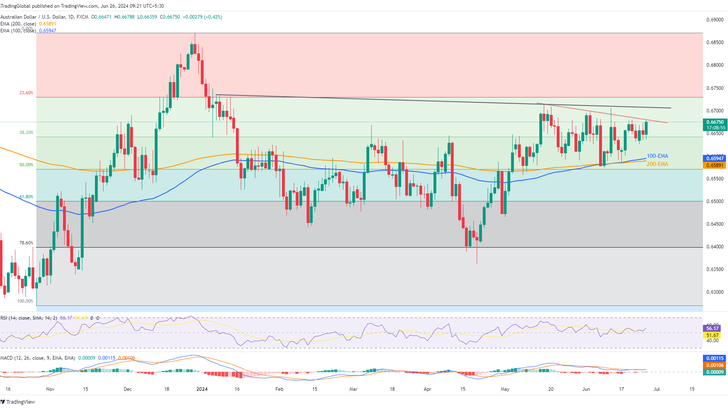
Task: Click the Nov label on time axis
Action: pyautogui.click(x=50, y=389)
